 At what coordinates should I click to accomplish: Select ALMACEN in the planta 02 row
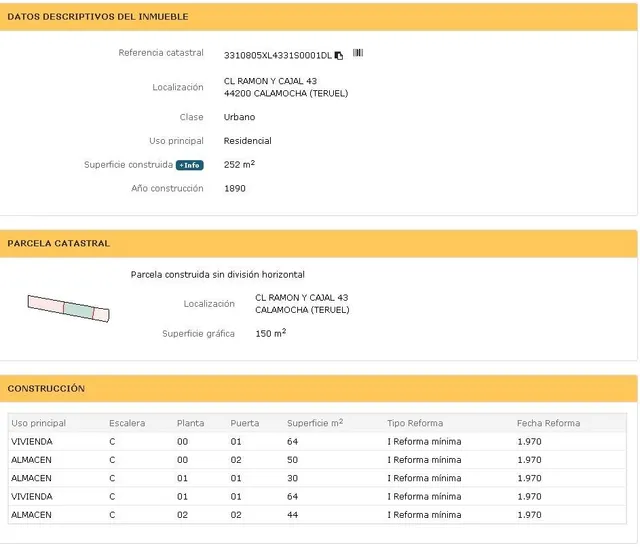(31, 515)
